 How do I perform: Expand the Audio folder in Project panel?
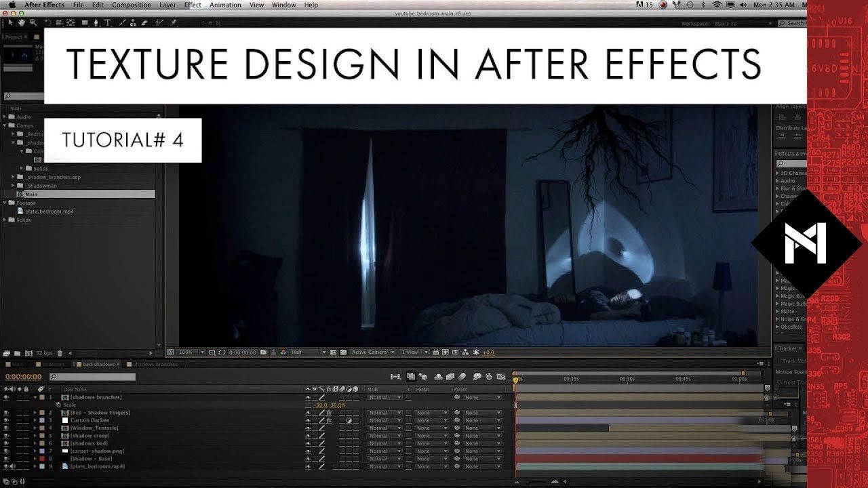5,117
